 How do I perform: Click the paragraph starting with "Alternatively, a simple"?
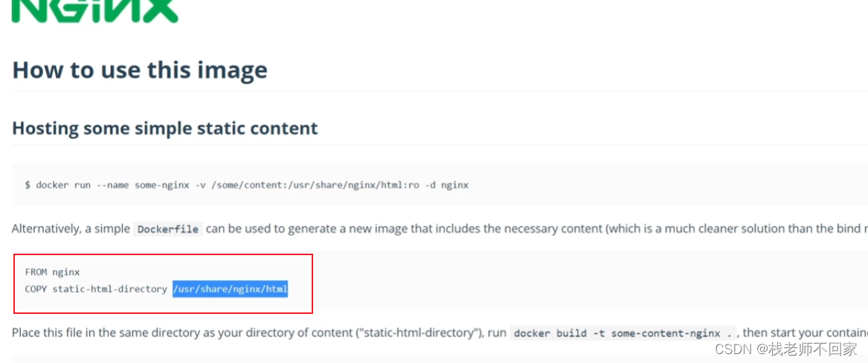(x=440, y=228)
